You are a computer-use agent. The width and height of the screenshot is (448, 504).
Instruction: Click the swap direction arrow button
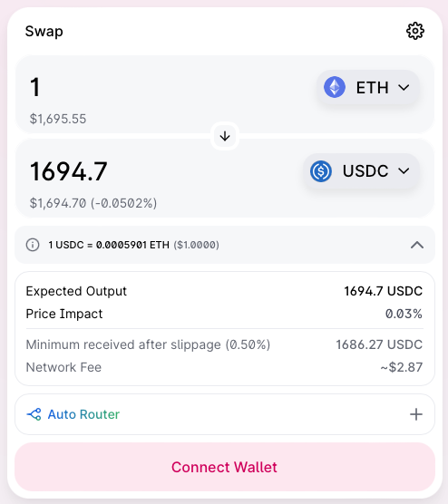coord(225,136)
